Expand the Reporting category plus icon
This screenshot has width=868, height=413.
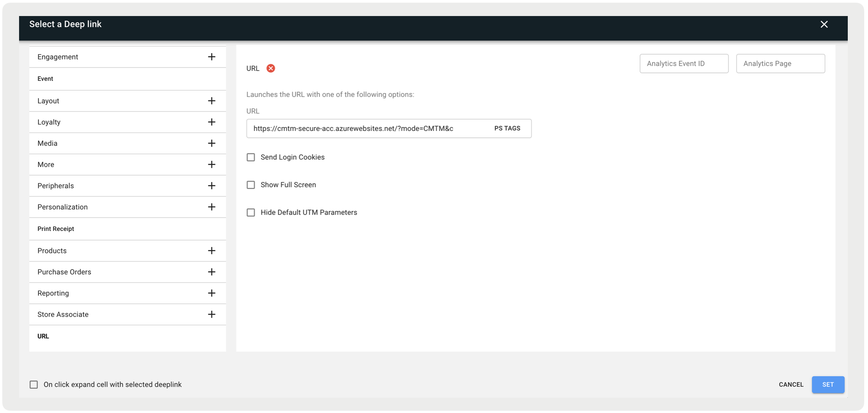(211, 293)
